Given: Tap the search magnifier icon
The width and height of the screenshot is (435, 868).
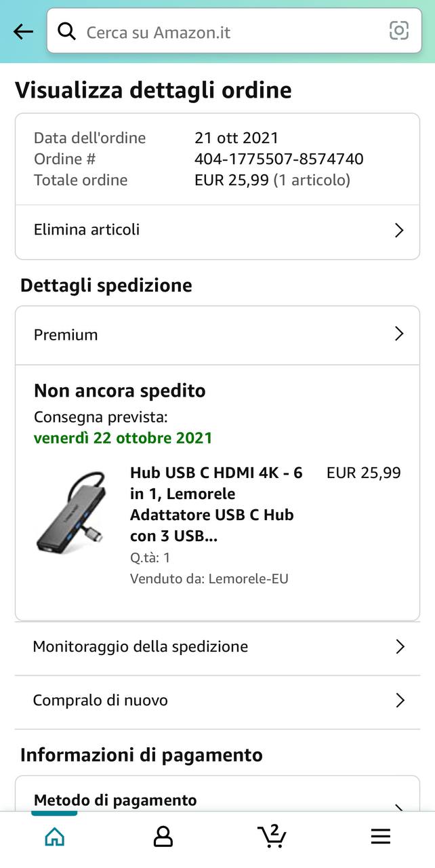Looking at the screenshot, I should 66,31.
